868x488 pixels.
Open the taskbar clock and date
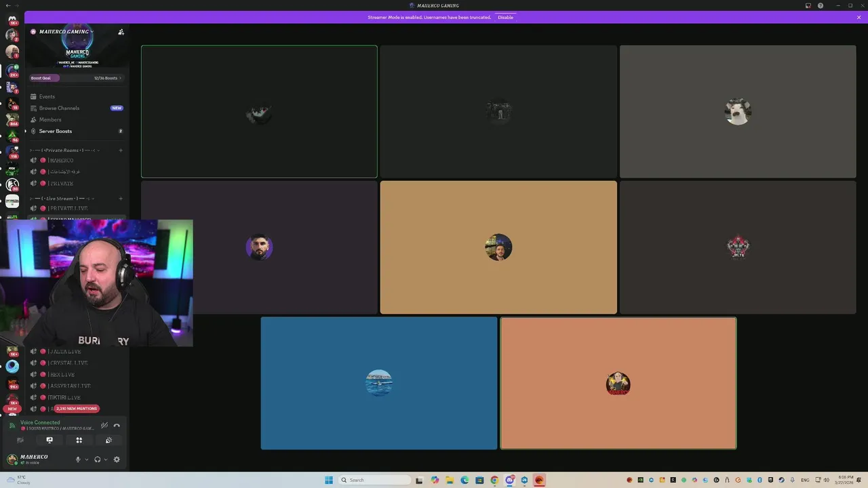pos(846,480)
